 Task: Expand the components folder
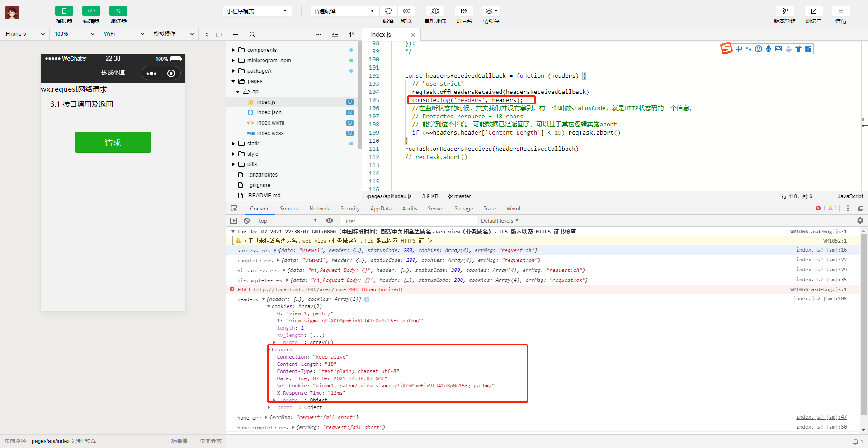point(233,50)
